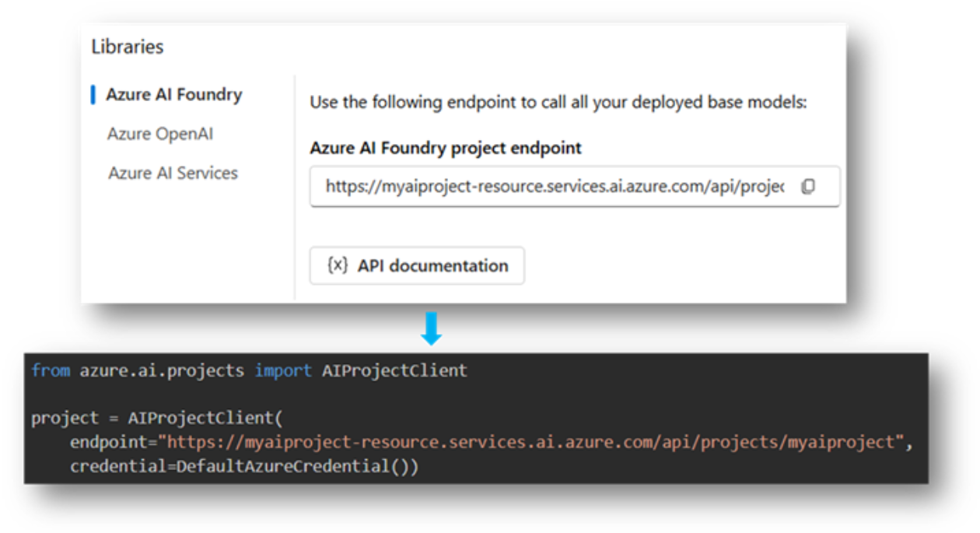The width and height of the screenshot is (980, 533).
Task: Select the Azure AI Foundry library tab
Action: 174,95
